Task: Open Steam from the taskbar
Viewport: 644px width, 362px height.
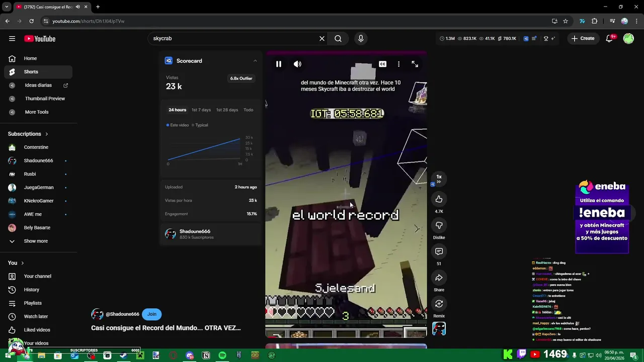Action: pyautogui.click(x=123, y=355)
